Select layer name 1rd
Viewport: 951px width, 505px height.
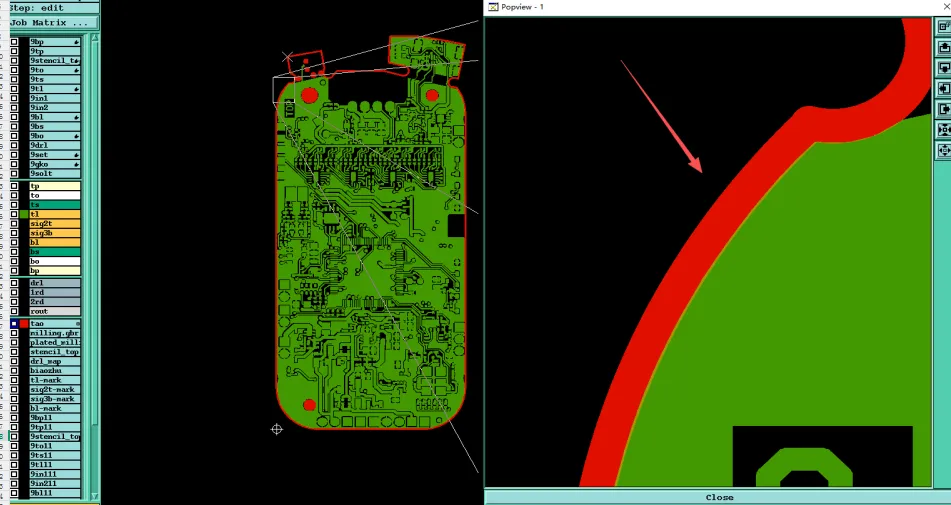coord(55,292)
